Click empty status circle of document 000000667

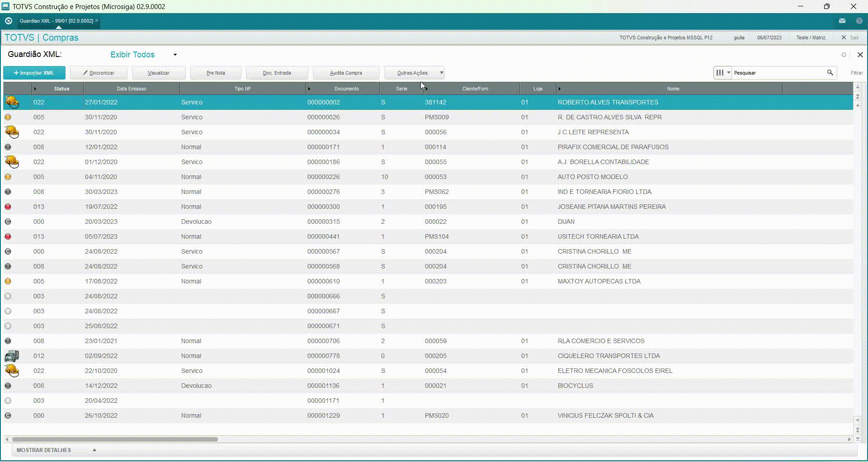8,311
